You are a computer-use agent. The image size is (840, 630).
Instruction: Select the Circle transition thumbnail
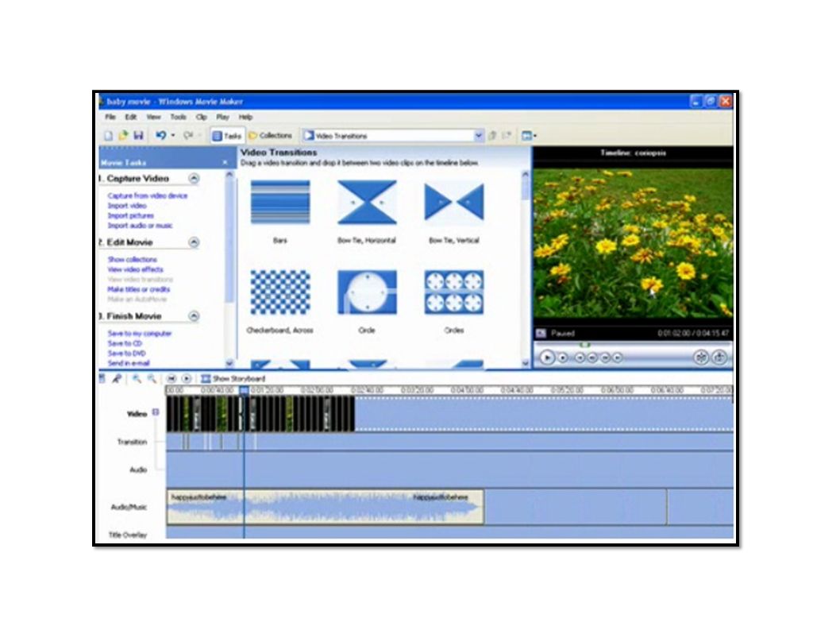pyautogui.click(x=367, y=292)
